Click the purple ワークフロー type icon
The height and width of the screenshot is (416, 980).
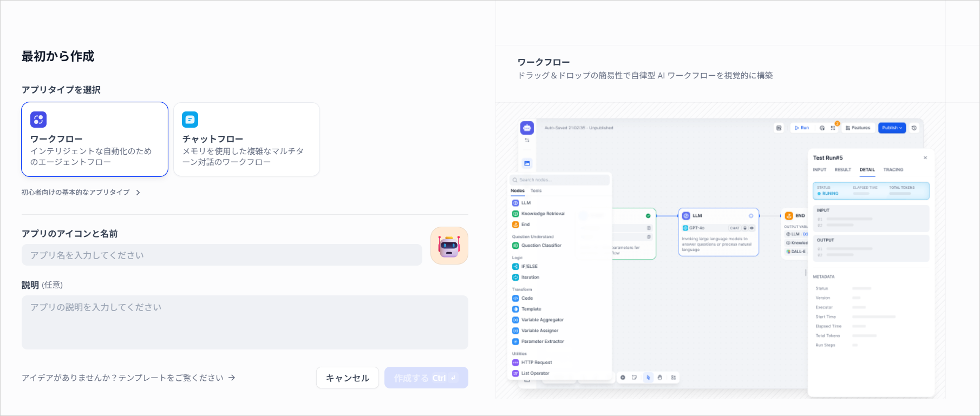point(38,120)
